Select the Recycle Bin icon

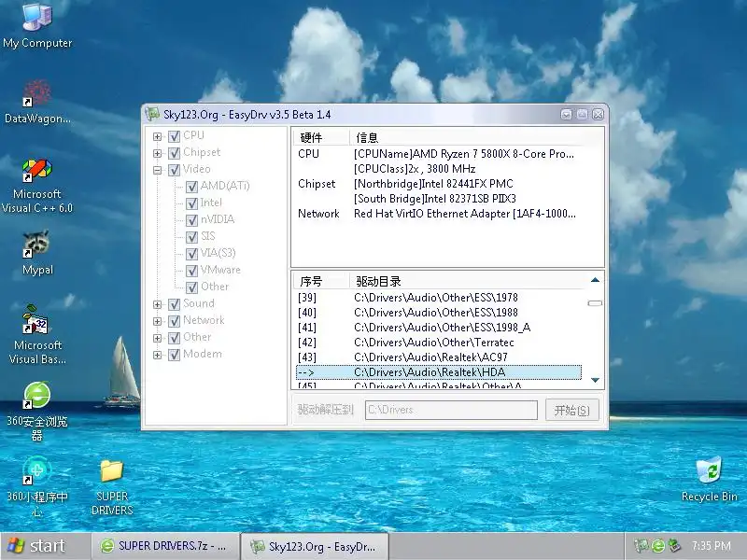(x=709, y=479)
